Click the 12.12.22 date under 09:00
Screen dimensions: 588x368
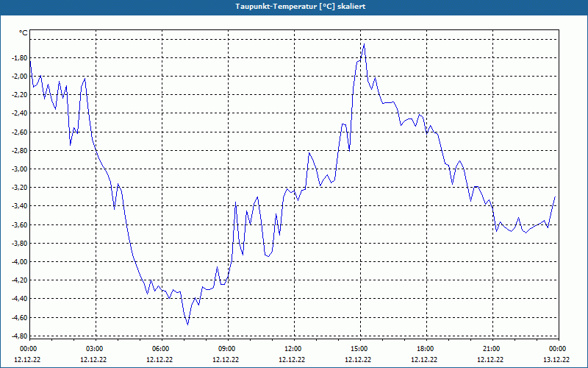(226, 360)
